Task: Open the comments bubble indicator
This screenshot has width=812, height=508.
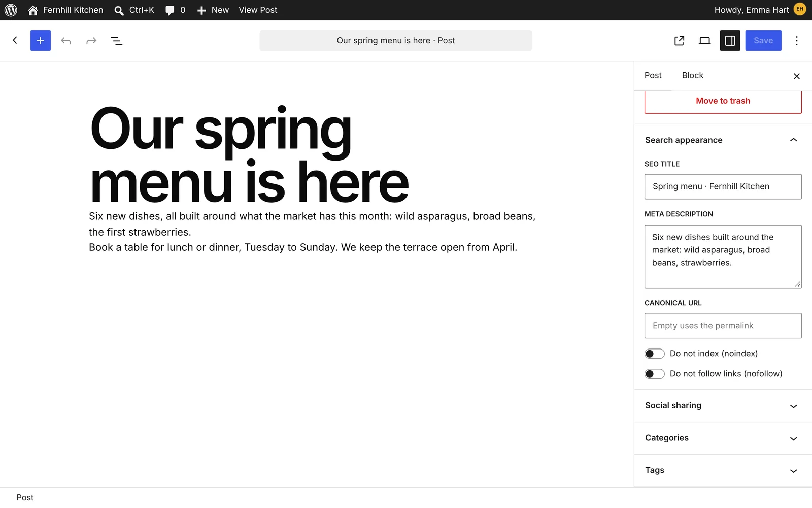Action: click(175, 10)
